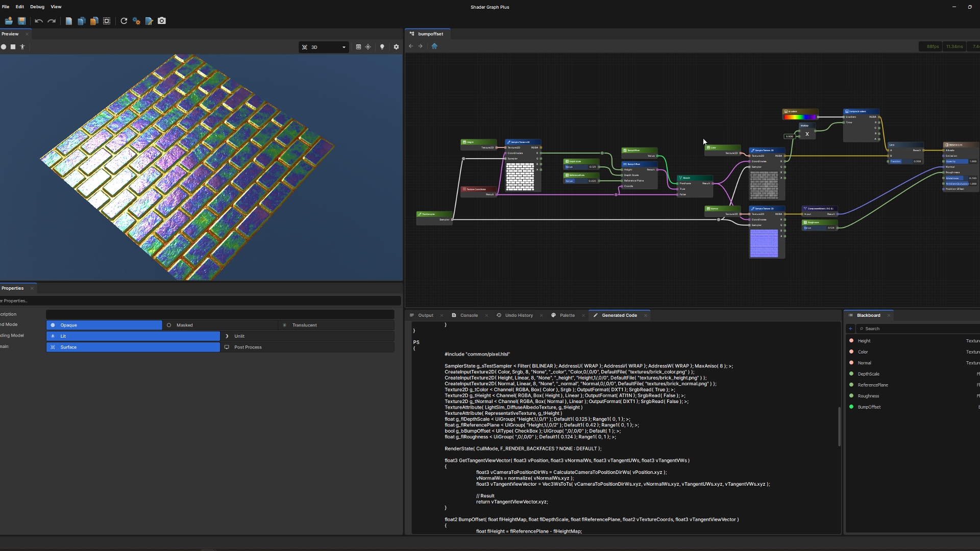Open the preview settings gear

396,47
